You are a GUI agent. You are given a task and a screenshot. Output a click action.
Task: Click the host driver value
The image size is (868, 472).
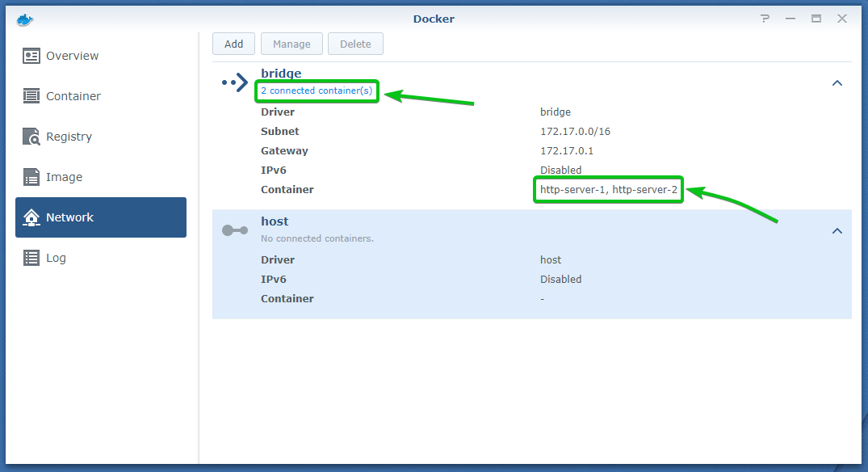pyautogui.click(x=551, y=259)
